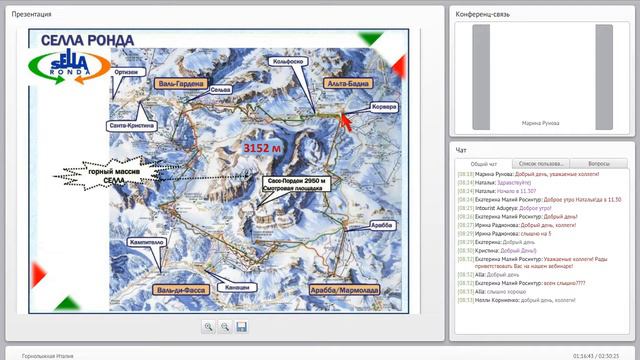Click the Кампителло callout on the map
The image size is (640, 360).
click(147, 242)
